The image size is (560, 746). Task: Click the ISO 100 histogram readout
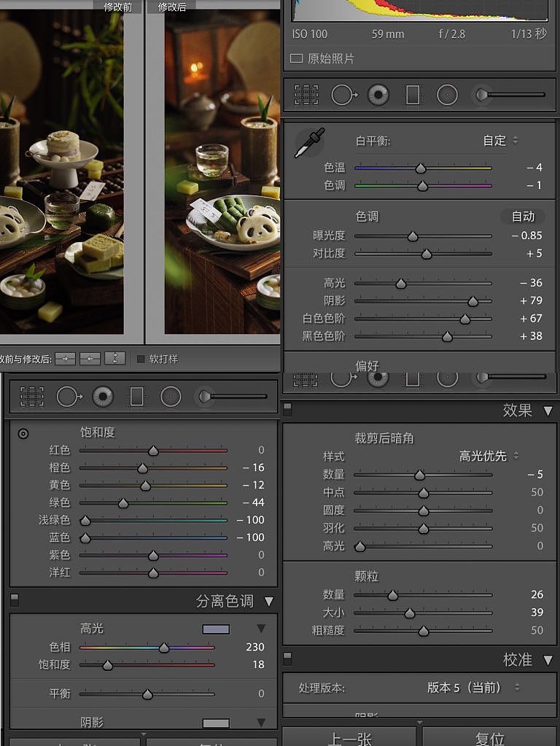310,34
